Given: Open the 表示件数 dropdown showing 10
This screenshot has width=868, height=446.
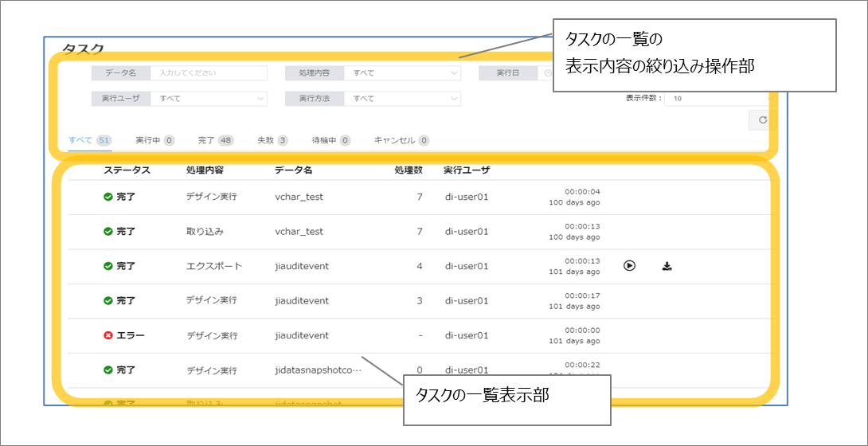Looking at the screenshot, I should click(720, 99).
